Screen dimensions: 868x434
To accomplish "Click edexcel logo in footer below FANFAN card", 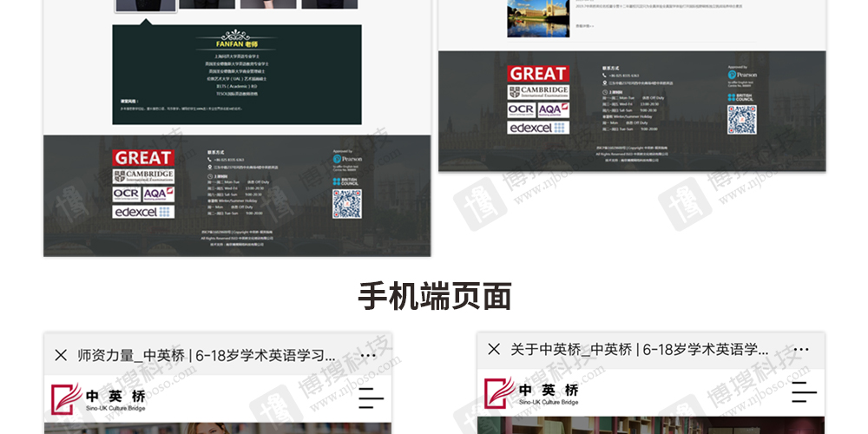I will tap(143, 212).
